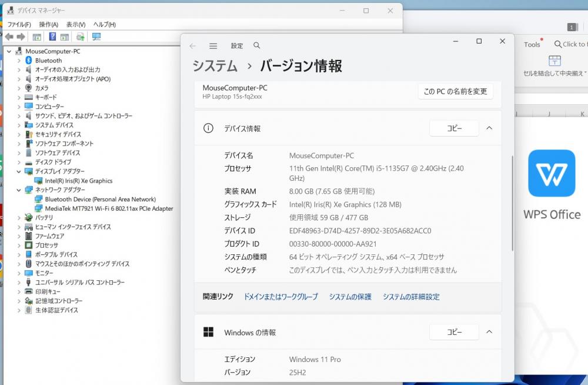
Task: Click the コピー button for device info
Action: click(454, 128)
